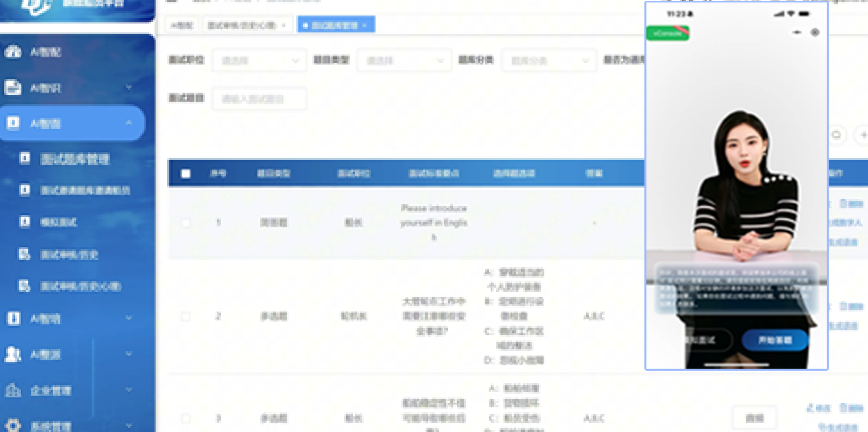The width and height of the screenshot is (868, 432).
Task: Close the 面试题库管理 tab with its x
Action: tap(364, 25)
